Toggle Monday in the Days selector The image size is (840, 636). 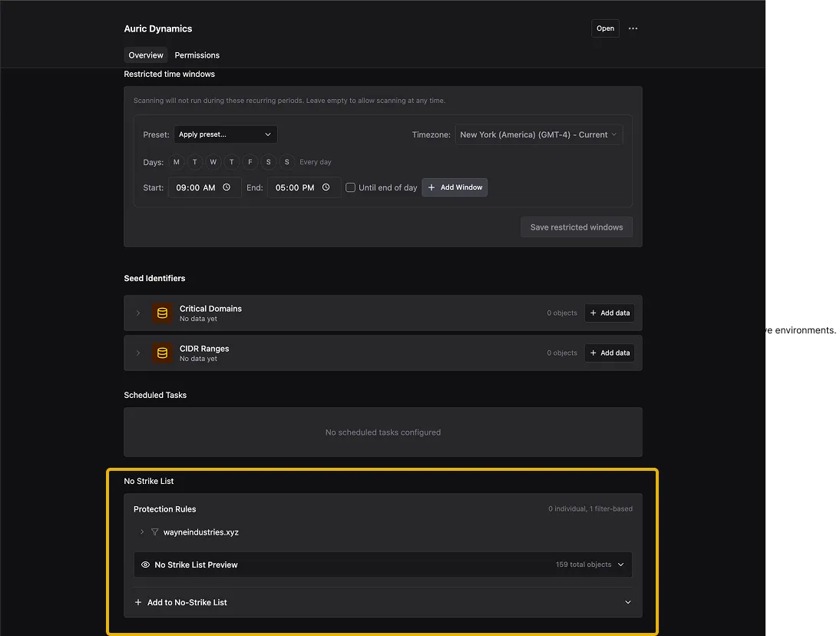pyautogui.click(x=177, y=162)
